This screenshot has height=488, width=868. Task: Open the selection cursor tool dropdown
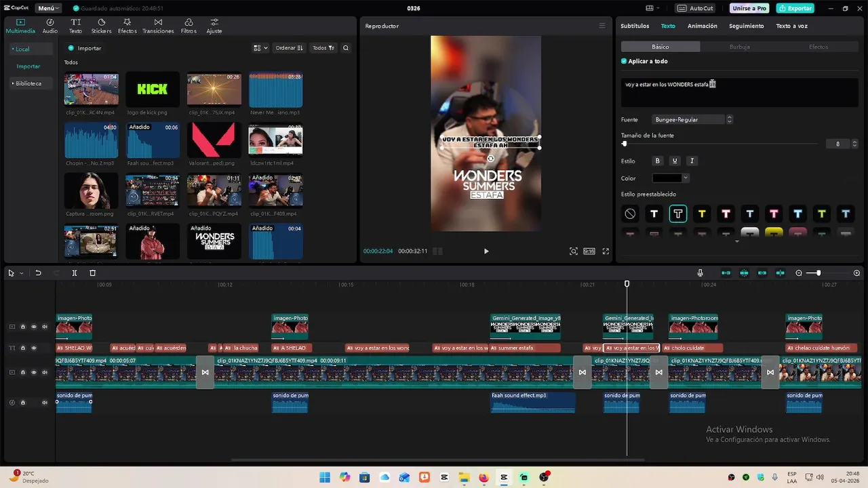click(x=22, y=273)
